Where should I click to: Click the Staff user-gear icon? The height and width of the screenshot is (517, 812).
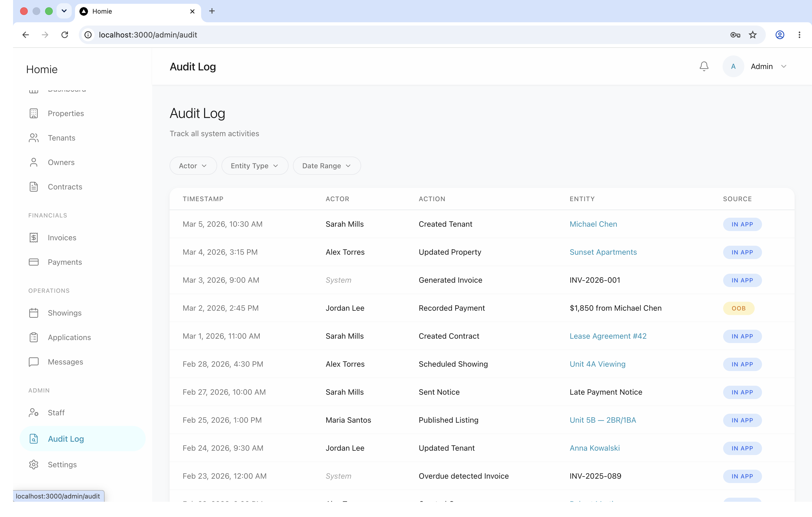[x=34, y=413]
